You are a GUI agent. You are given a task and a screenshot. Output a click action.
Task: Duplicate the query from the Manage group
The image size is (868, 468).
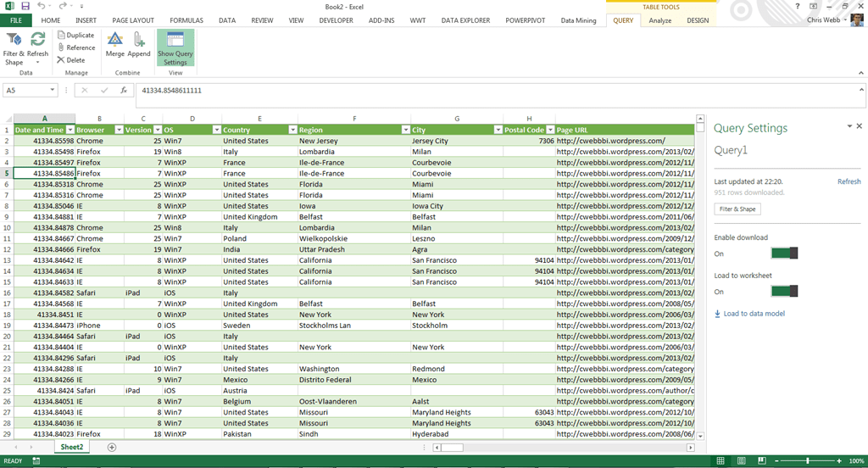click(75, 35)
